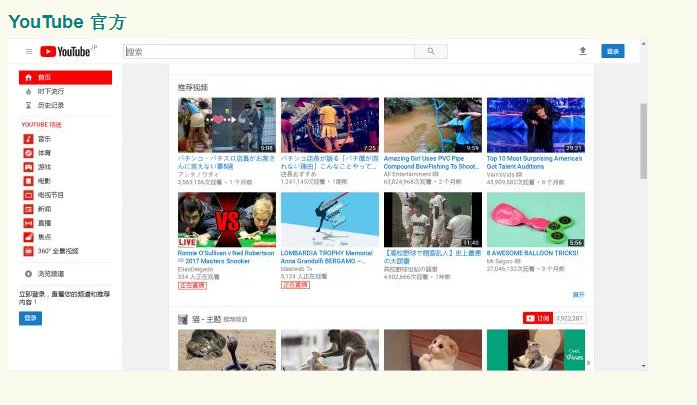
Task: Open the hamburger guide menu icon
Action: pyautogui.click(x=29, y=52)
